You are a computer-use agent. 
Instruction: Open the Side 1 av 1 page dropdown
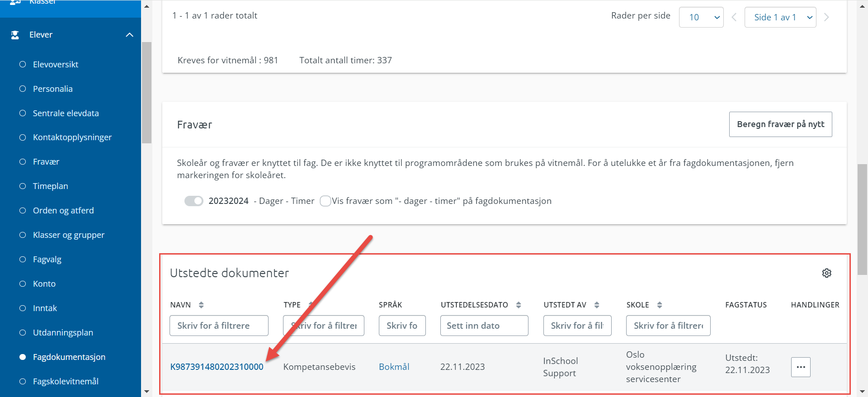[780, 17]
